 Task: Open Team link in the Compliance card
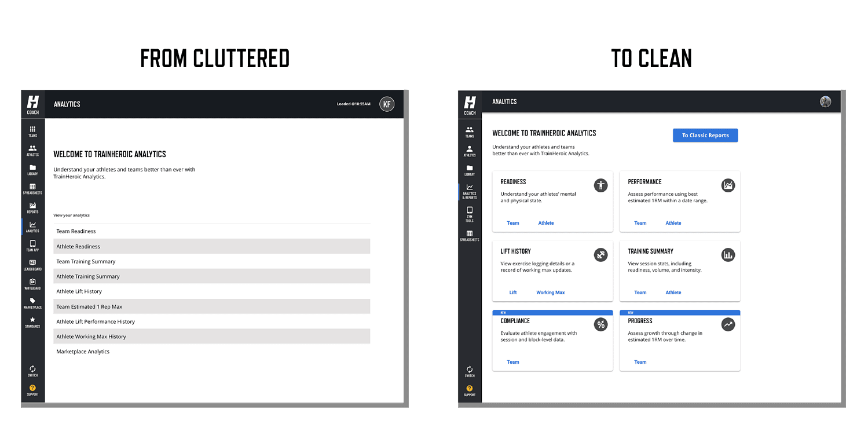[x=513, y=362]
